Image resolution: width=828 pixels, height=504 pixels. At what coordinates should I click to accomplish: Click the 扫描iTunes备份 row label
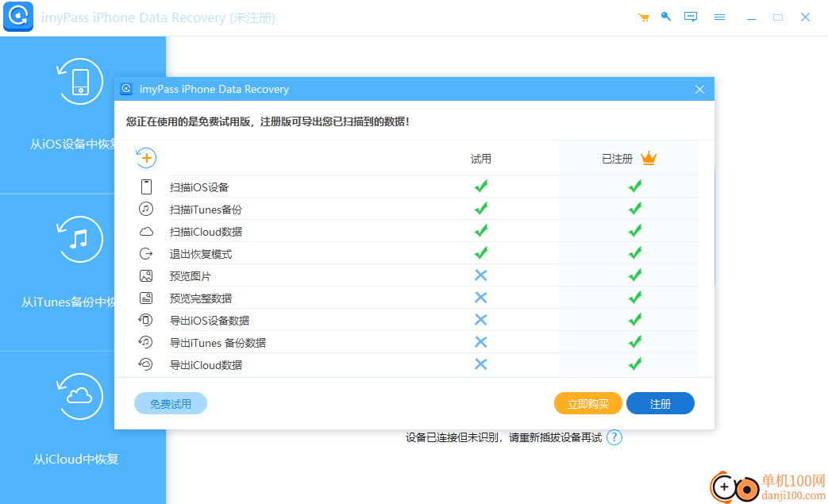pos(206,210)
